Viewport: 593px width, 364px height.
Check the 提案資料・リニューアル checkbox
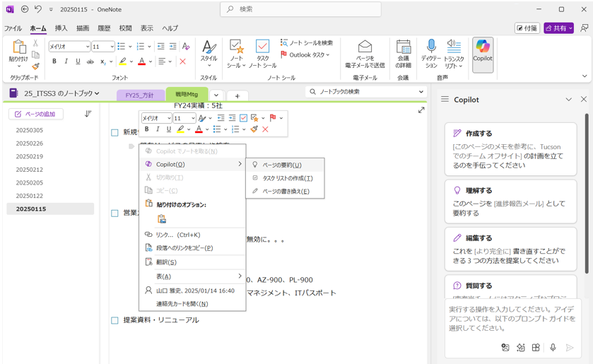pos(115,320)
